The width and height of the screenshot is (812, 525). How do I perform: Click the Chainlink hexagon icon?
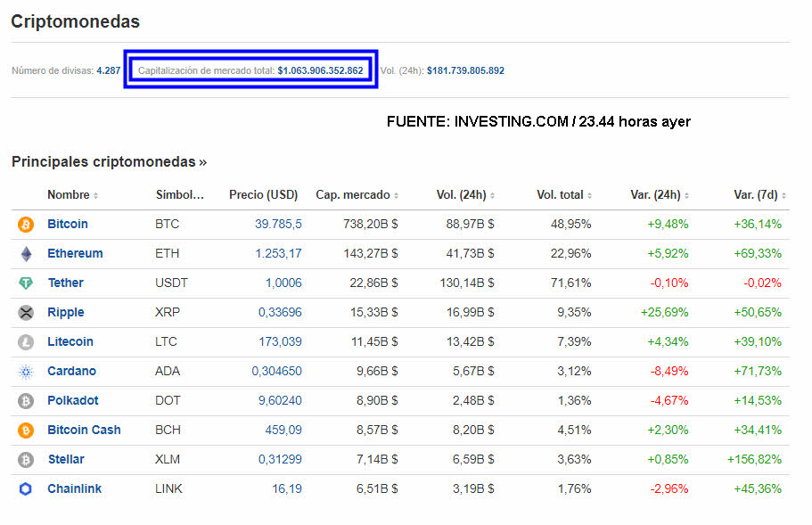[25, 489]
